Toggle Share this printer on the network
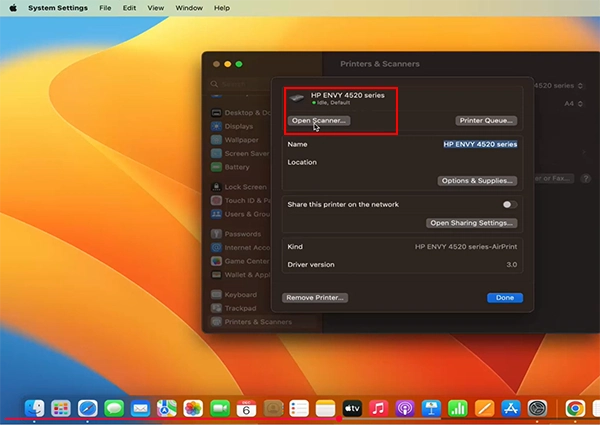600x425 pixels. (x=510, y=205)
